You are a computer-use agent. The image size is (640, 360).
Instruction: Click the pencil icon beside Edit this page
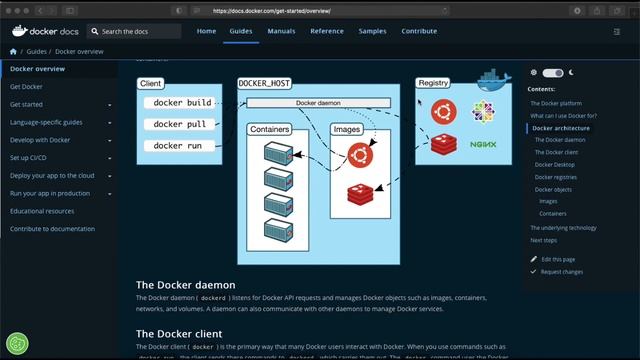[x=533, y=259]
